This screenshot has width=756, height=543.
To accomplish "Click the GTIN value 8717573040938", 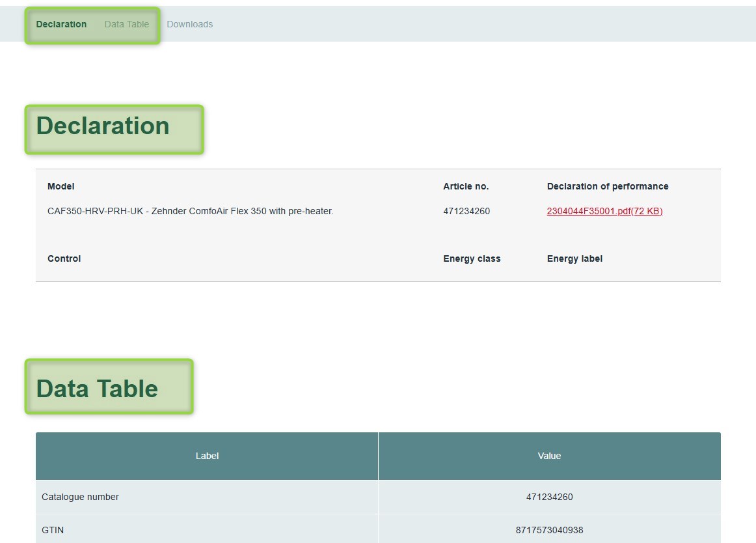I will 549,530.
